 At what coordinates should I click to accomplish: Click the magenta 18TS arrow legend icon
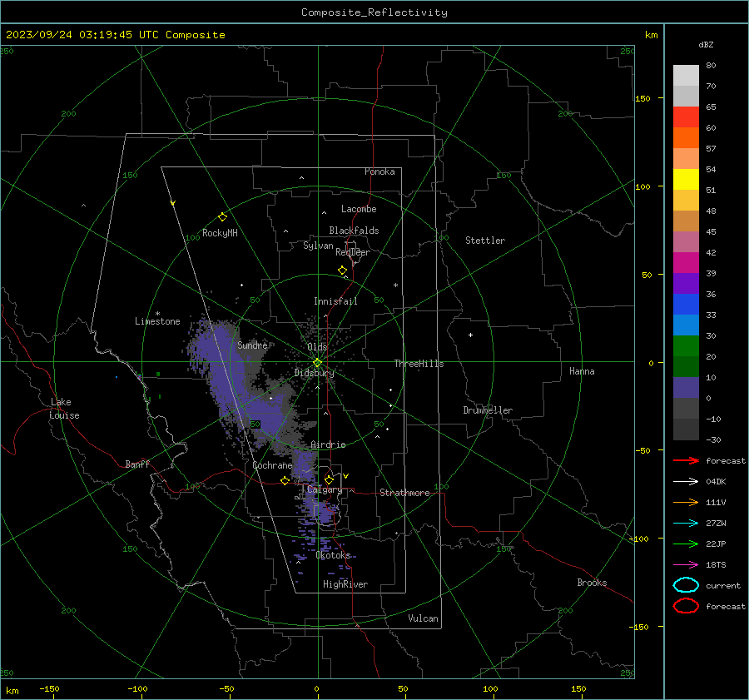[x=686, y=565]
